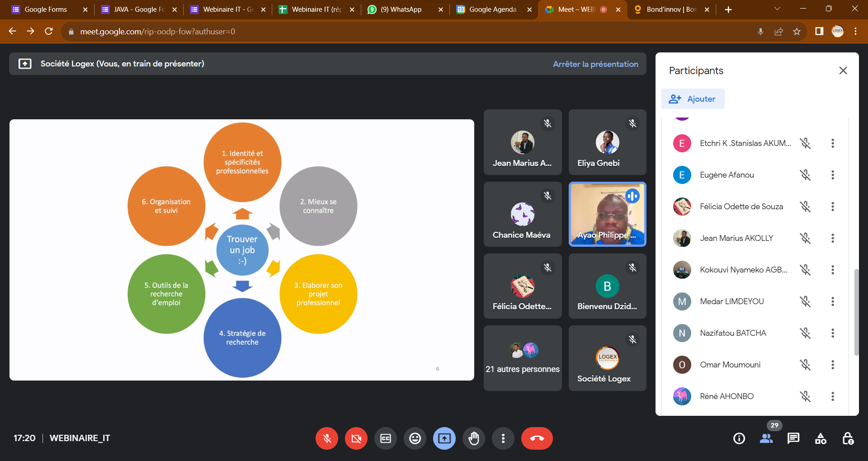
Task: Click the red leave call button
Action: (x=537, y=438)
